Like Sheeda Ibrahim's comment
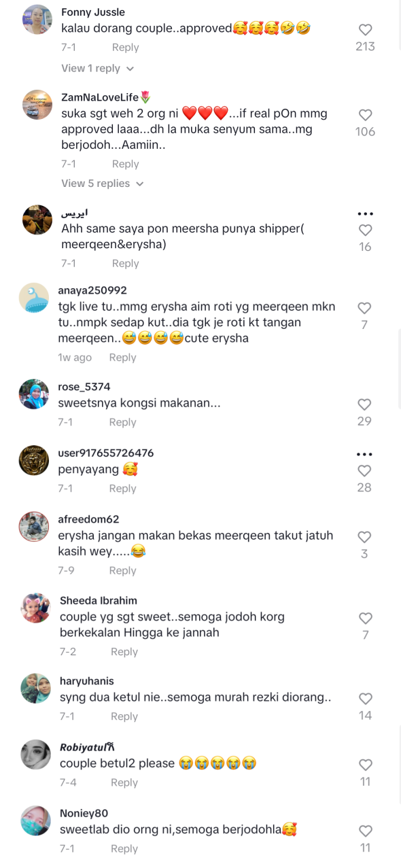Image resolution: width=401 pixels, height=868 pixels. pyautogui.click(x=365, y=619)
